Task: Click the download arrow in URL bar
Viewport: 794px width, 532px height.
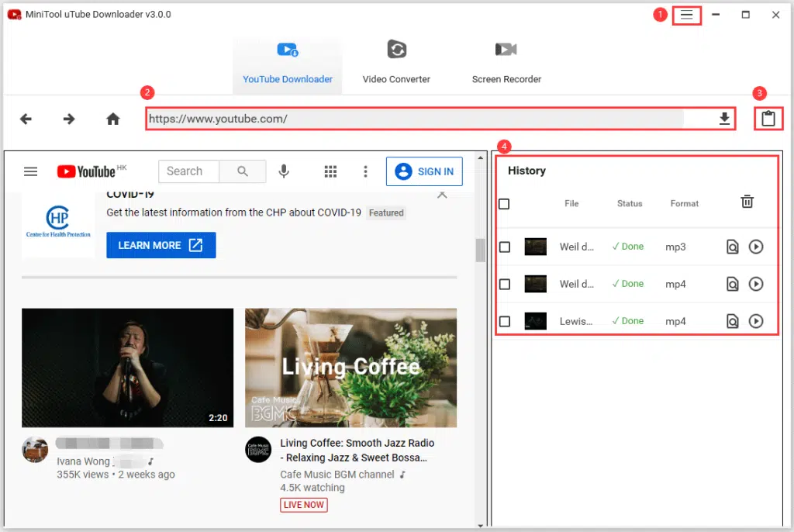Action: tap(724, 119)
